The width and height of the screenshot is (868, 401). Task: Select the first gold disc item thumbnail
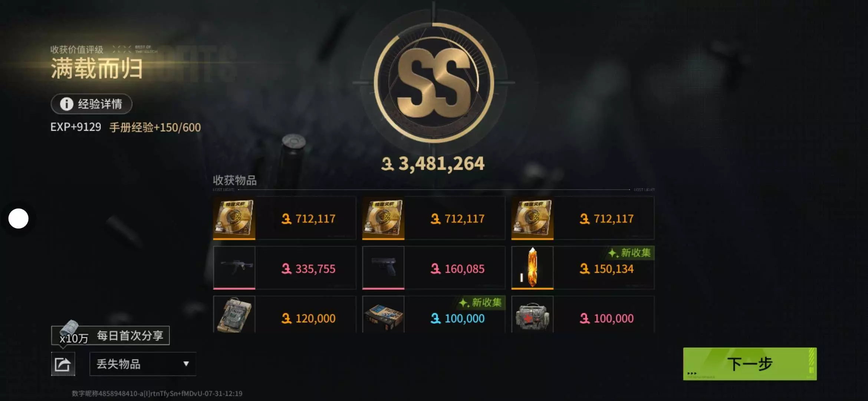pyautogui.click(x=234, y=218)
